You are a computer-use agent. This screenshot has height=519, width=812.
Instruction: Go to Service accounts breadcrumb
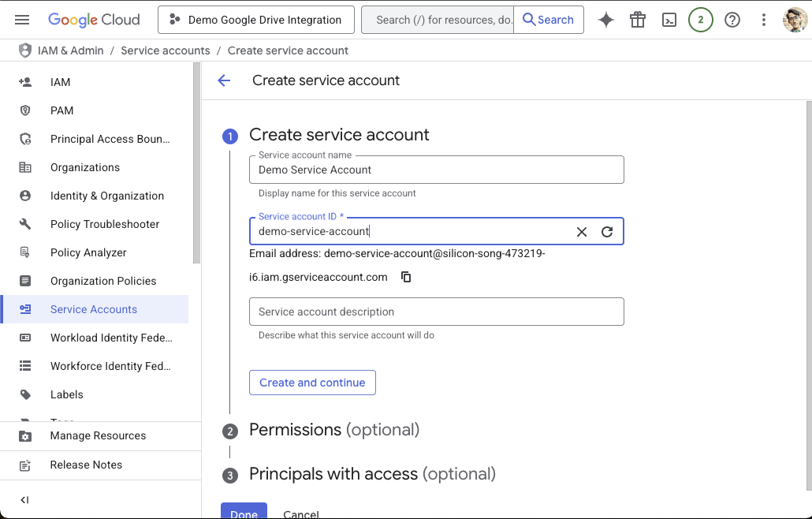coord(166,50)
